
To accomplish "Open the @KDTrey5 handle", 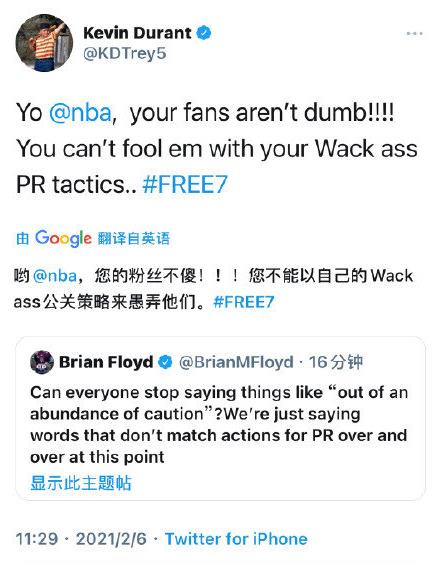I will tap(125, 53).
